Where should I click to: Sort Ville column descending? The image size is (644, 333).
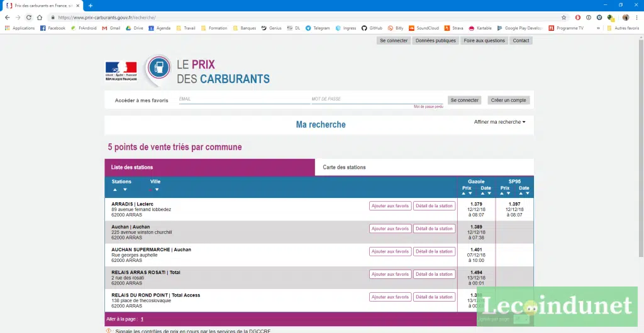click(x=157, y=190)
